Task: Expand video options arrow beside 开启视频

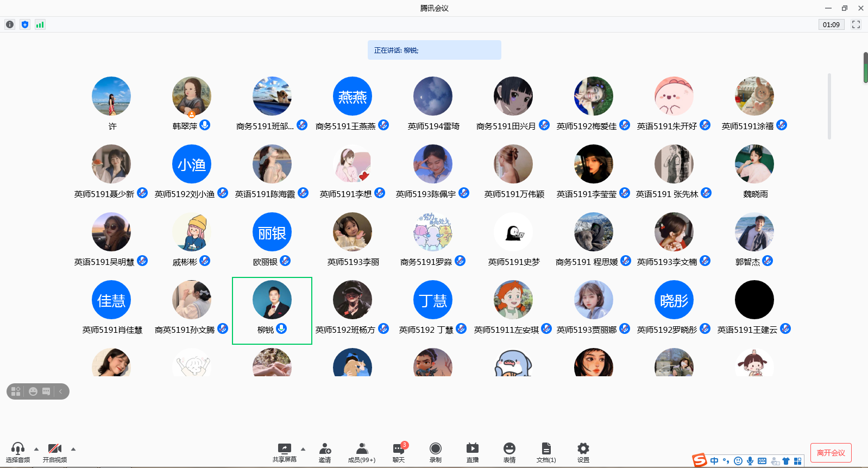Action: coord(73,449)
